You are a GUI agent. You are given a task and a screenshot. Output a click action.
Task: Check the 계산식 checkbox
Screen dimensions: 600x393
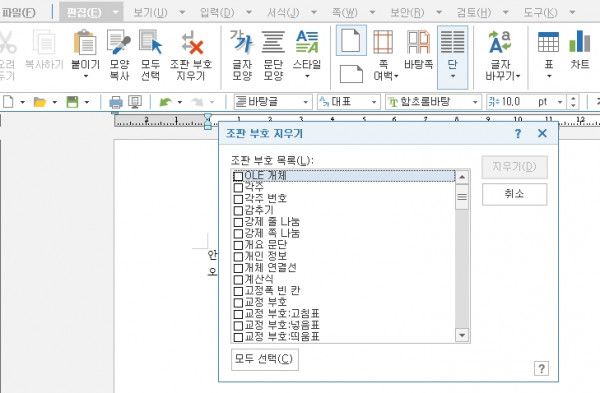(238, 279)
